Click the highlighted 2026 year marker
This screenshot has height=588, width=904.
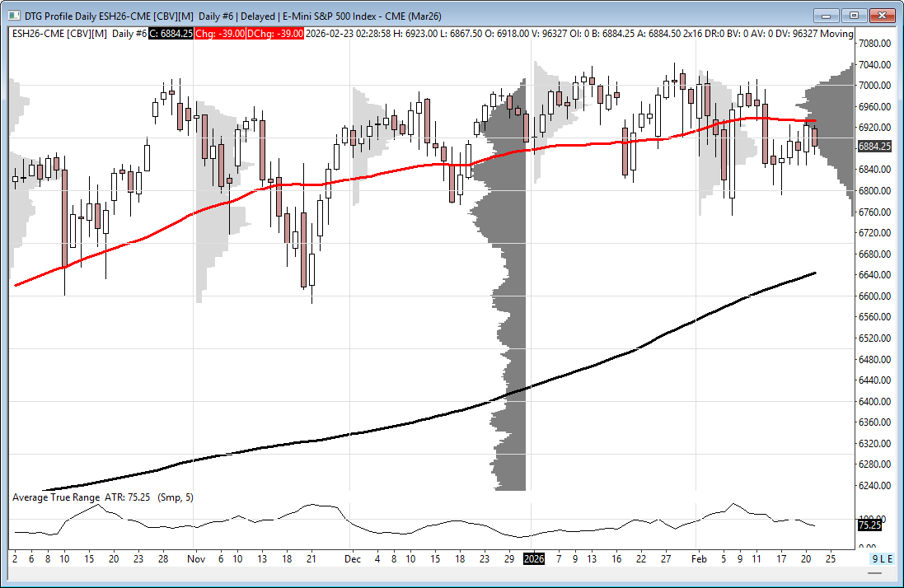click(x=534, y=558)
